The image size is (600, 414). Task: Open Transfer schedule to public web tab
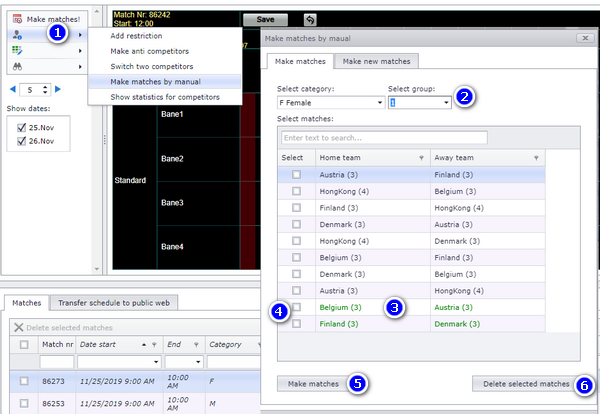[114, 303]
